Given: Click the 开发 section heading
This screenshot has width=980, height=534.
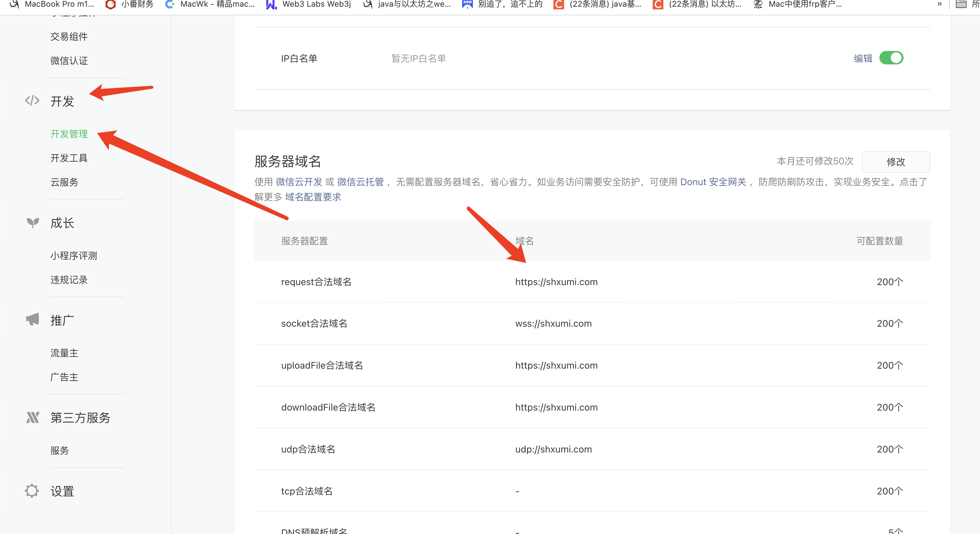Looking at the screenshot, I should [62, 101].
